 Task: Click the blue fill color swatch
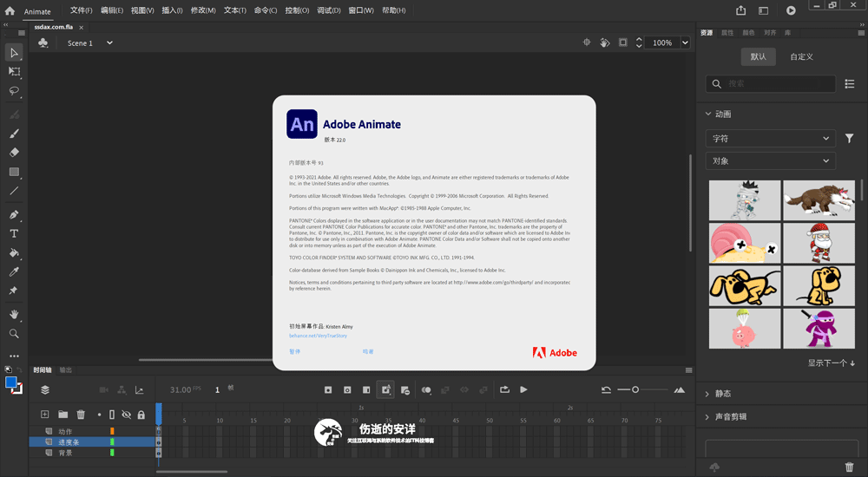click(10, 382)
